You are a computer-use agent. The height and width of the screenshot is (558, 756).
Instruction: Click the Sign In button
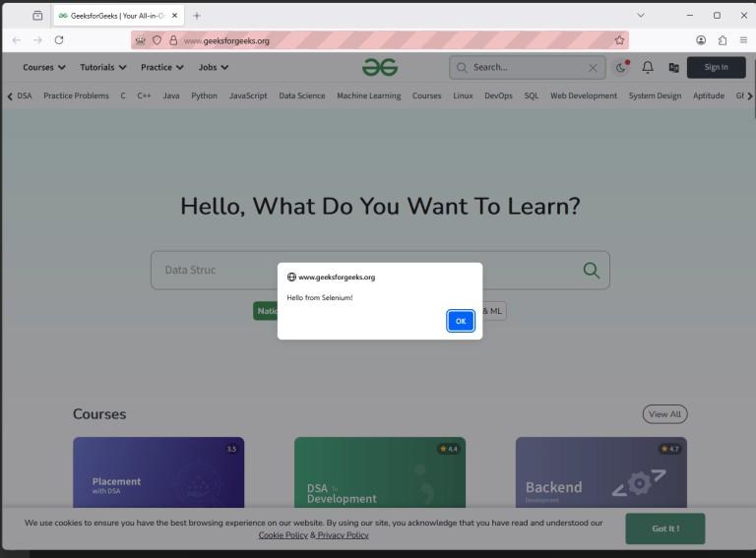pyautogui.click(x=716, y=67)
